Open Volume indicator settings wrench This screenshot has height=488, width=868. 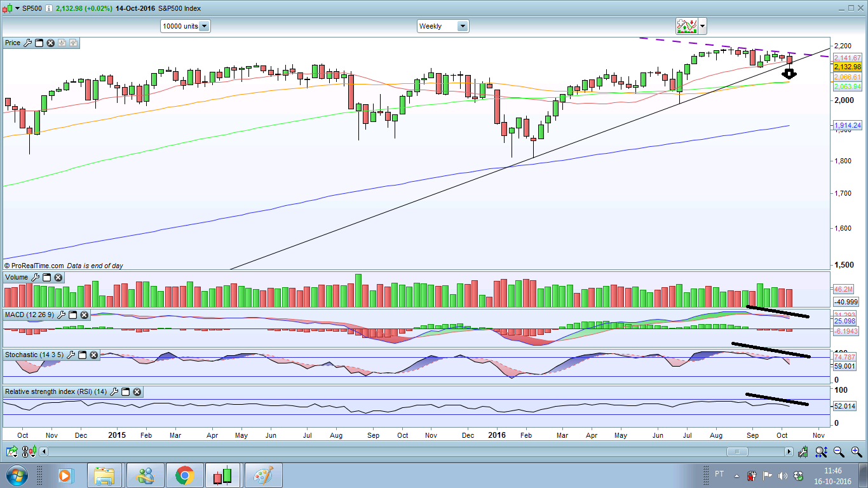35,278
